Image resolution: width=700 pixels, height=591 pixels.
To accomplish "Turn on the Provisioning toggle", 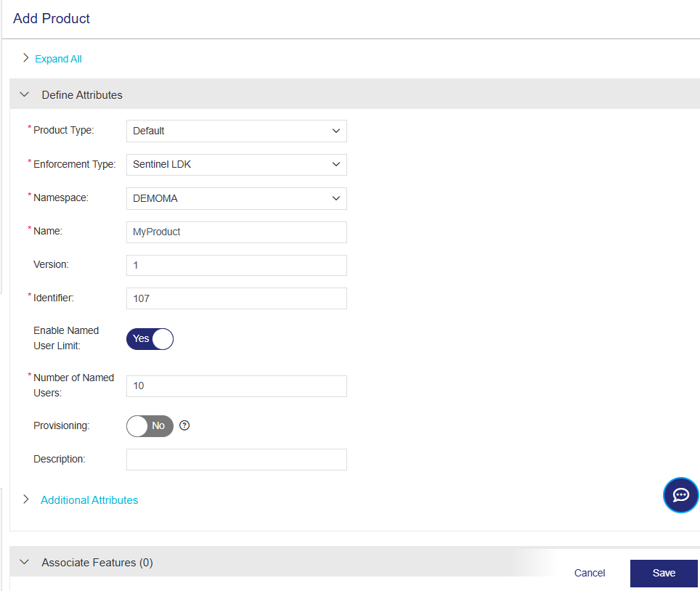I will pos(150,426).
